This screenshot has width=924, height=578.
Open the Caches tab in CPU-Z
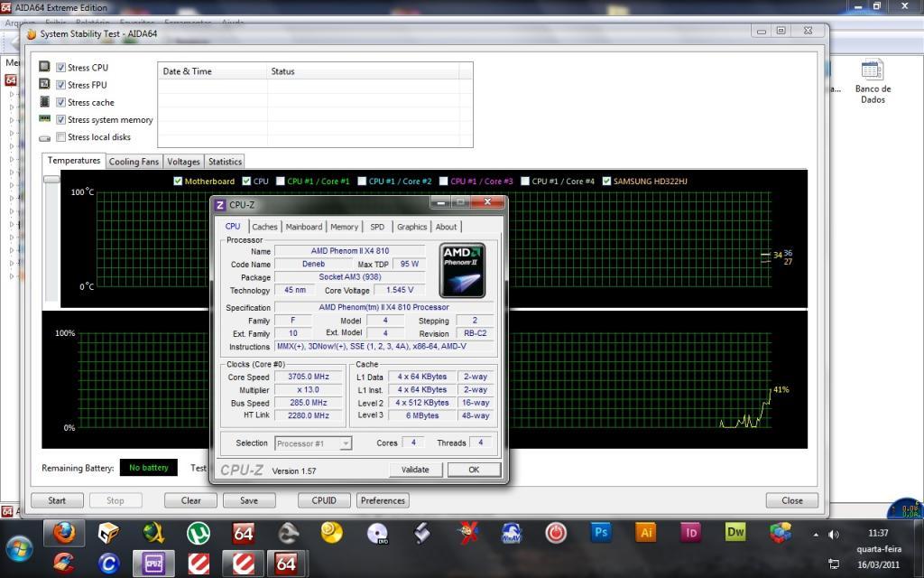pos(264,227)
